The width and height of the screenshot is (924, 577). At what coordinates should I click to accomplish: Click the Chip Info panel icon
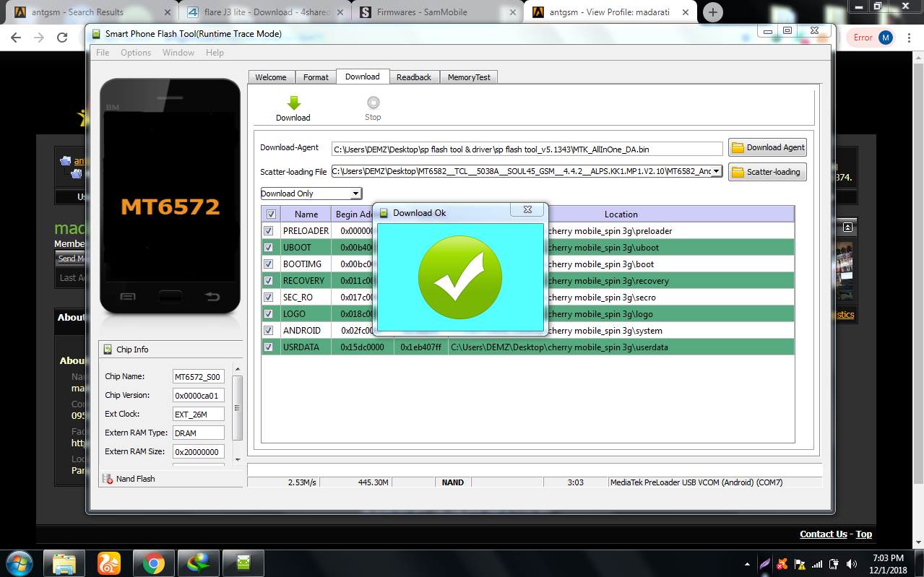tap(108, 350)
